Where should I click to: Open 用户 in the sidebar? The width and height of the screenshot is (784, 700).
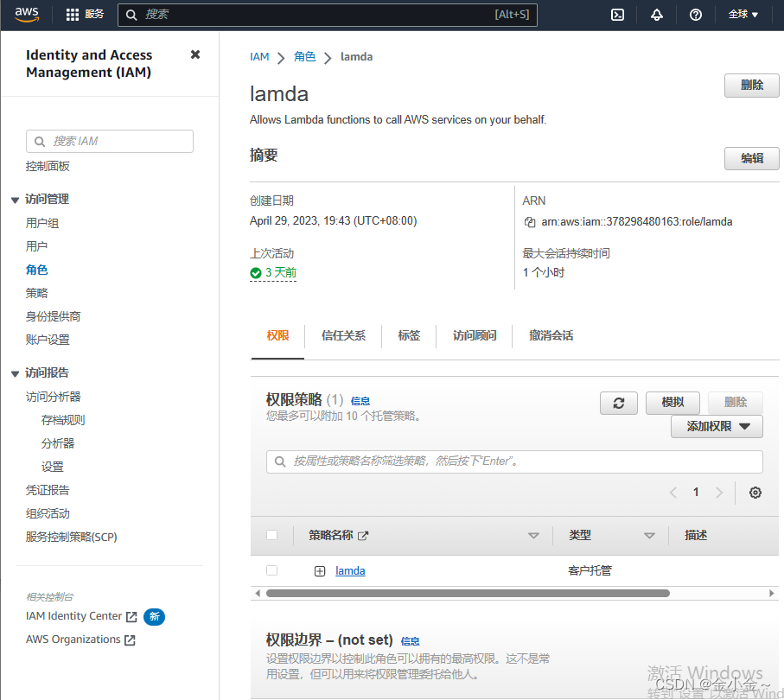click(36, 246)
